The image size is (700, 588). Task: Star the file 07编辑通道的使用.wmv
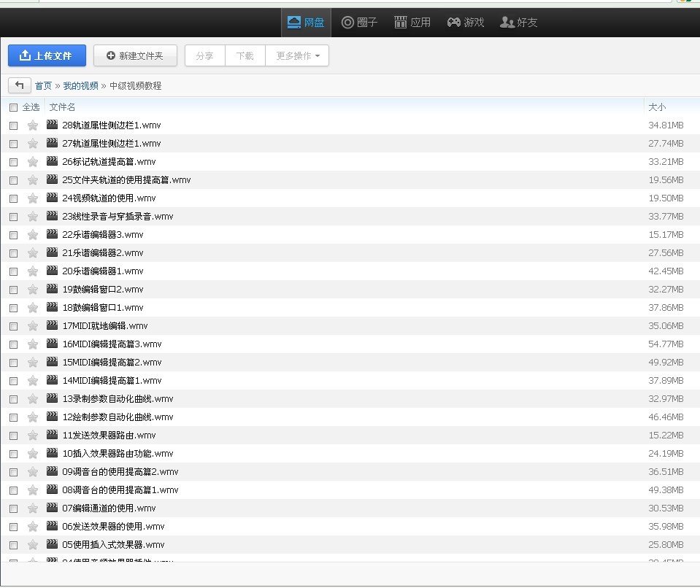(x=33, y=508)
